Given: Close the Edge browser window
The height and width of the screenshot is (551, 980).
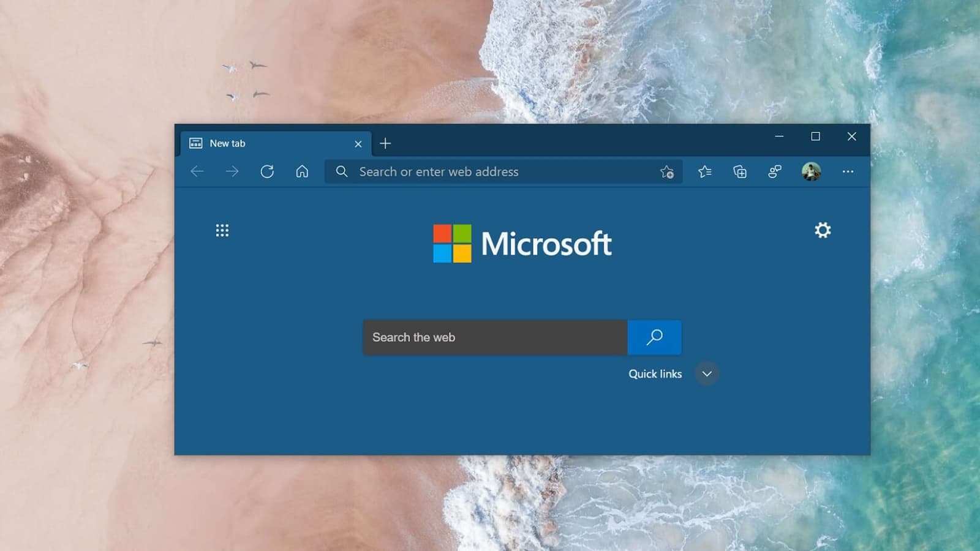Looking at the screenshot, I should point(851,137).
